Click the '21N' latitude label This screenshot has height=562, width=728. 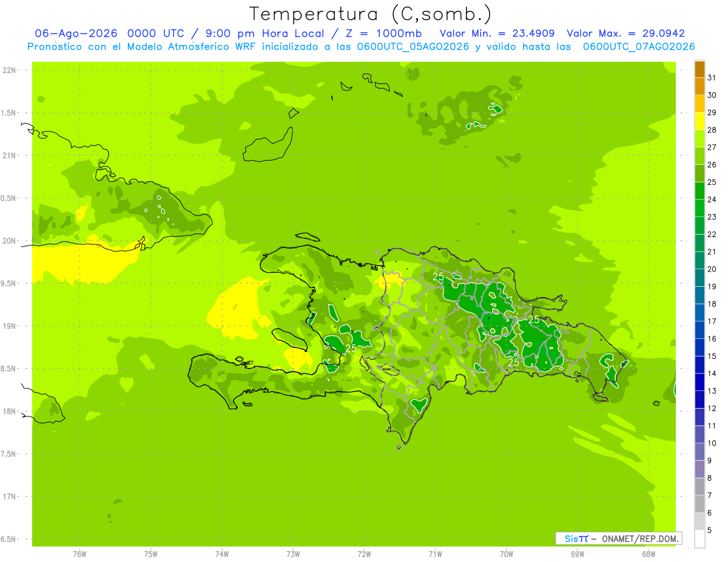click(x=9, y=156)
